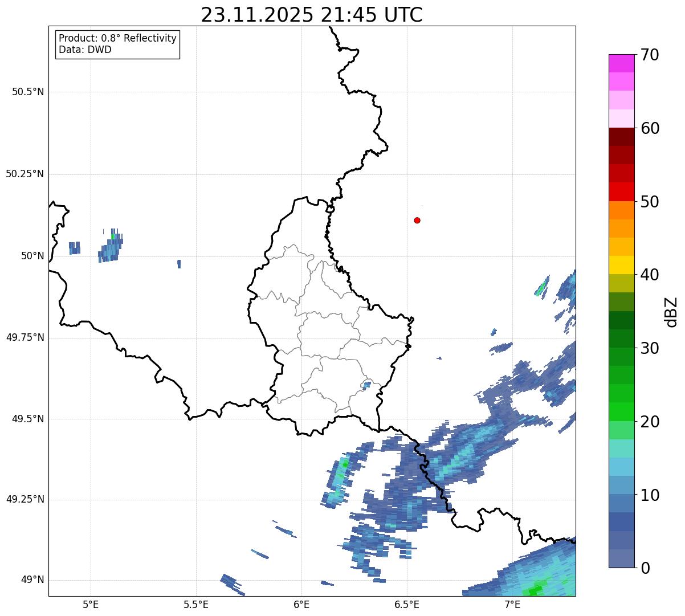Click the 70 colorbar tick label
The width and height of the screenshot is (685, 616).
point(650,55)
